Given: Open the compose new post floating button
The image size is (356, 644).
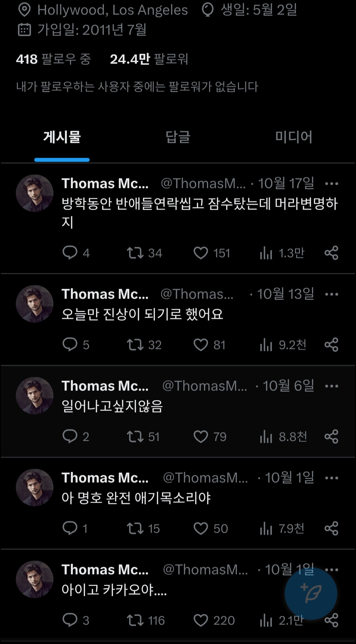Looking at the screenshot, I should 311,593.
